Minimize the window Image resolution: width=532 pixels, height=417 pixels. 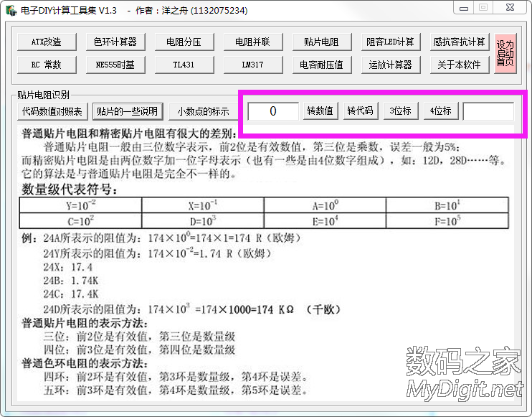point(464,7)
